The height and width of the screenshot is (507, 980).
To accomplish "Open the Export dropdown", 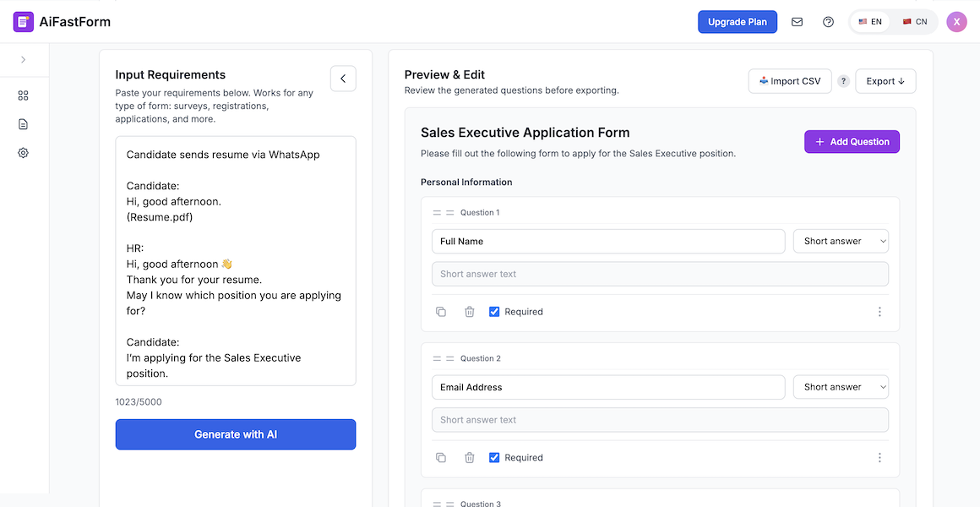I will 885,80.
